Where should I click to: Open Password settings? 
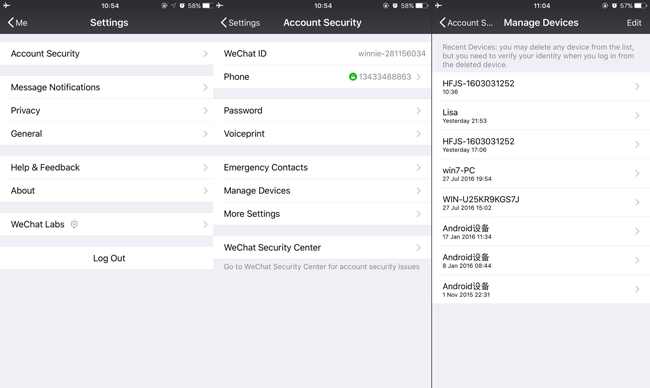pos(322,111)
